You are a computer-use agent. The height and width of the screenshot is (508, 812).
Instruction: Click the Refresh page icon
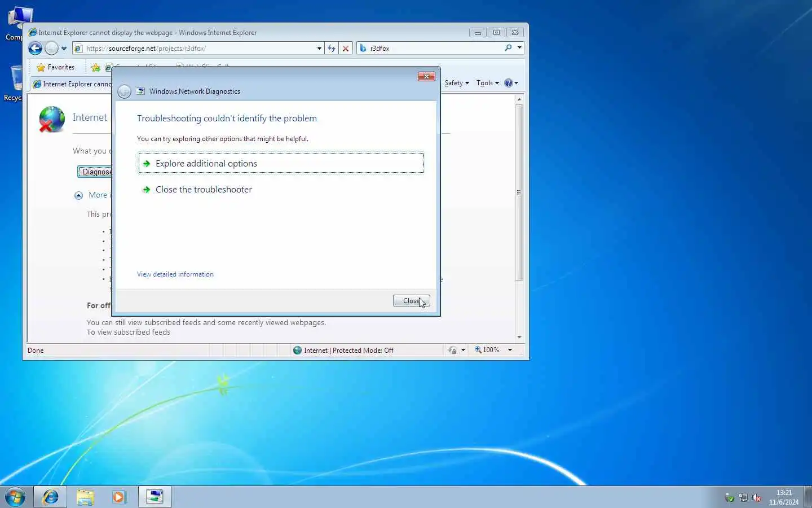332,49
